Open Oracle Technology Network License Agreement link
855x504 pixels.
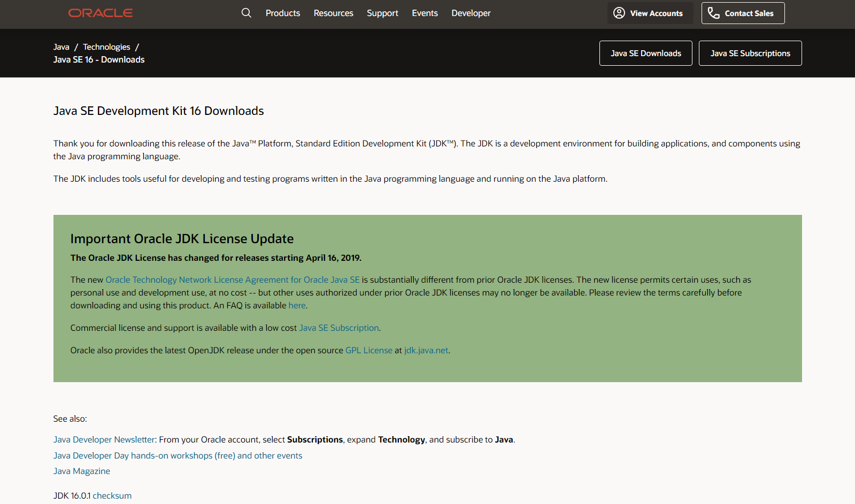click(233, 280)
